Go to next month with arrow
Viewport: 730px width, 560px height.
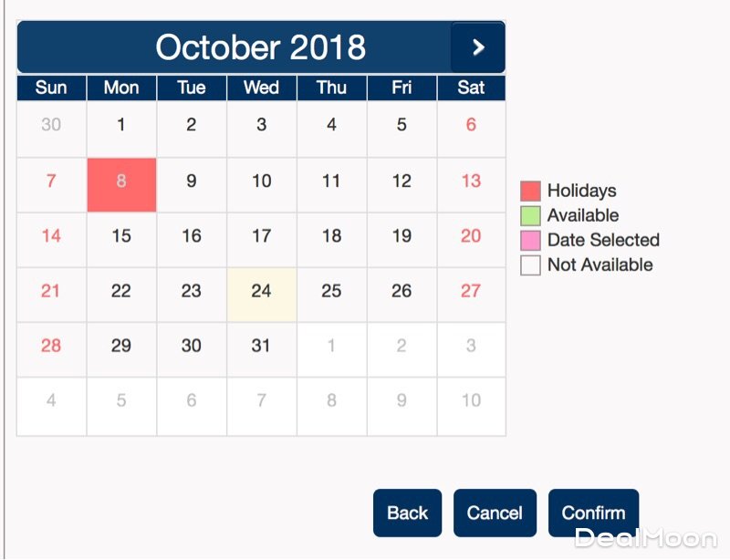tap(477, 48)
